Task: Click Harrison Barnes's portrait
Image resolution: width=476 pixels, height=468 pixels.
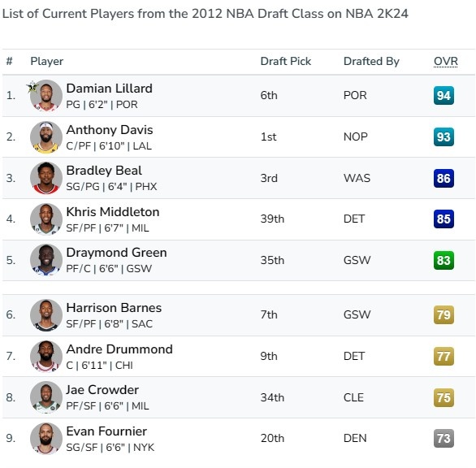Action: point(46,315)
